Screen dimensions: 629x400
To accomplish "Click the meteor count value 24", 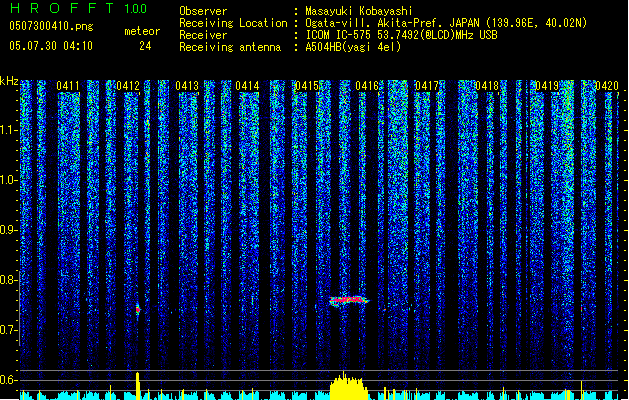I will click(145, 46).
